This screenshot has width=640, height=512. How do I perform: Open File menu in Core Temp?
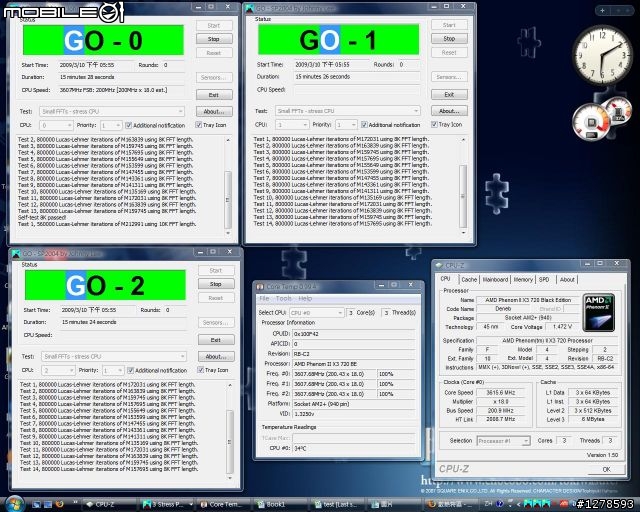pyautogui.click(x=264, y=299)
